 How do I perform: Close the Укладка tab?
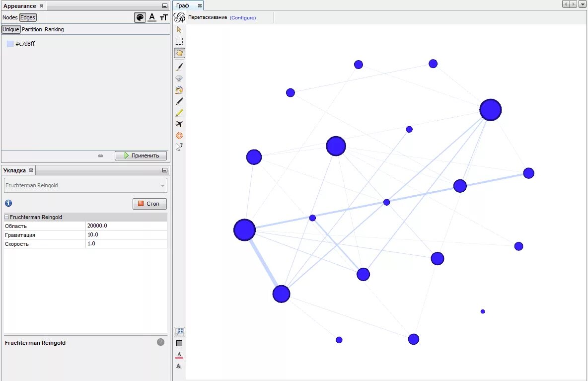(x=31, y=170)
